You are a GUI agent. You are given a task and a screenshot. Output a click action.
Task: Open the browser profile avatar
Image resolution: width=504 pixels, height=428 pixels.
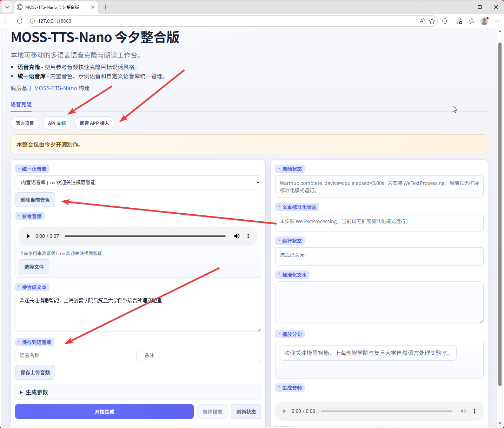(484, 21)
